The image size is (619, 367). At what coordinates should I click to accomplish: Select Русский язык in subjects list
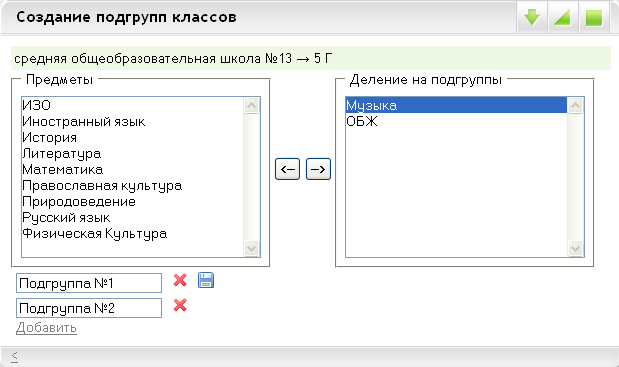(133, 218)
